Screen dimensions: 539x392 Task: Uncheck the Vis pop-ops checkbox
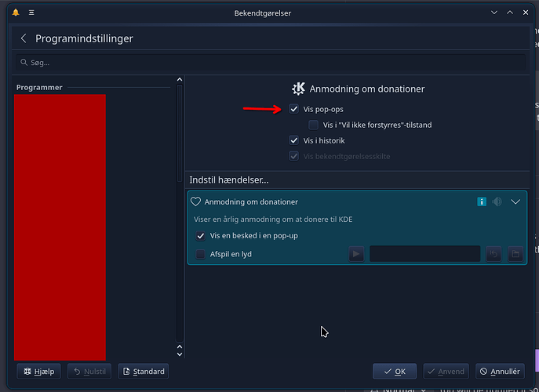[293, 109]
